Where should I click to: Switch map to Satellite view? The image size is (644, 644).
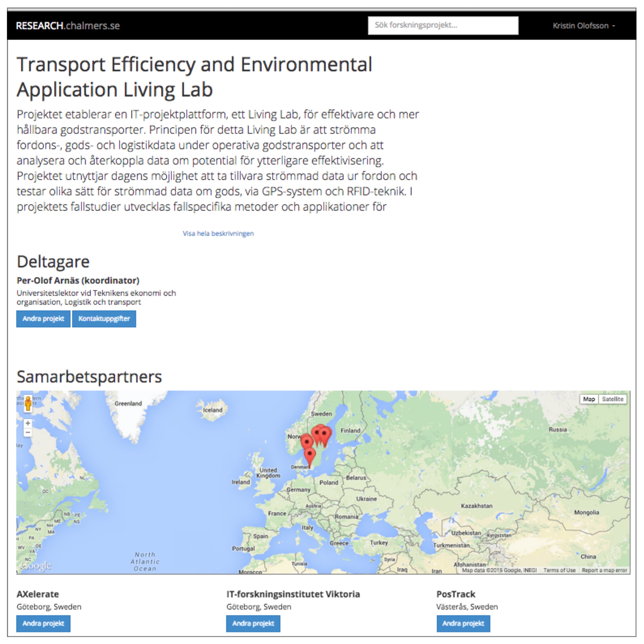coord(612,399)
